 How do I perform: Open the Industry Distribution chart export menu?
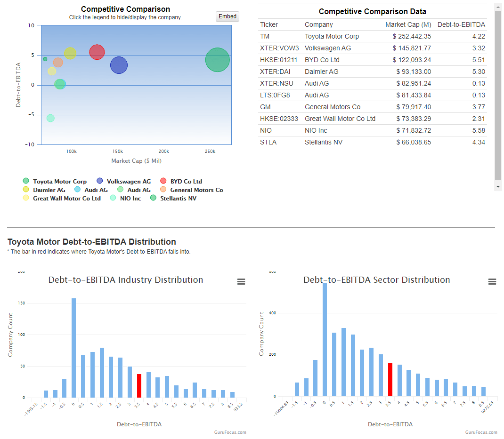coord(241,281)
